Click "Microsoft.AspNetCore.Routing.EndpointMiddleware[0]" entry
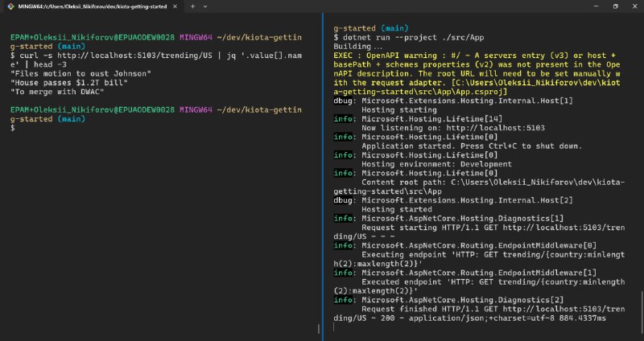Viewport: 644px width, 341px height. pyautogui.click(x=479, y=245)
